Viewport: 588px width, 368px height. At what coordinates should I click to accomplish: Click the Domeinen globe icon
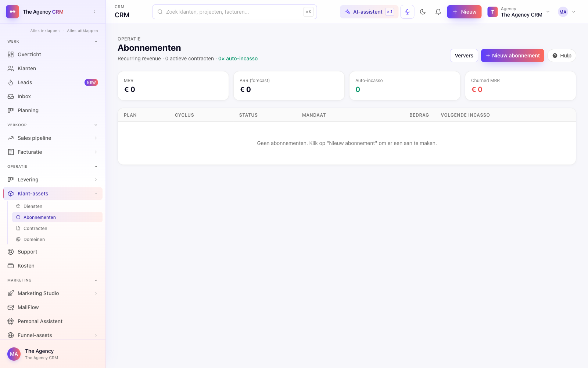coord(18,239)
